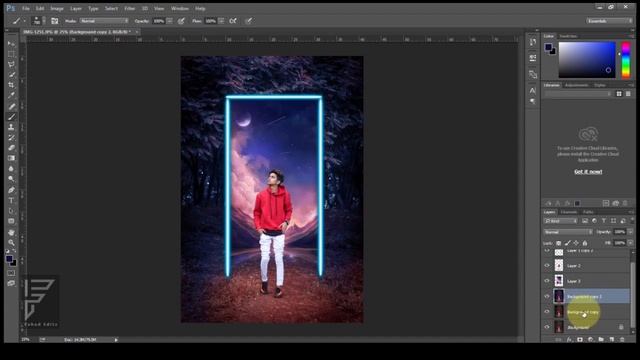Delete layer trash icon
The height and width of the screenshot is (360, 640).
point(622,340)
